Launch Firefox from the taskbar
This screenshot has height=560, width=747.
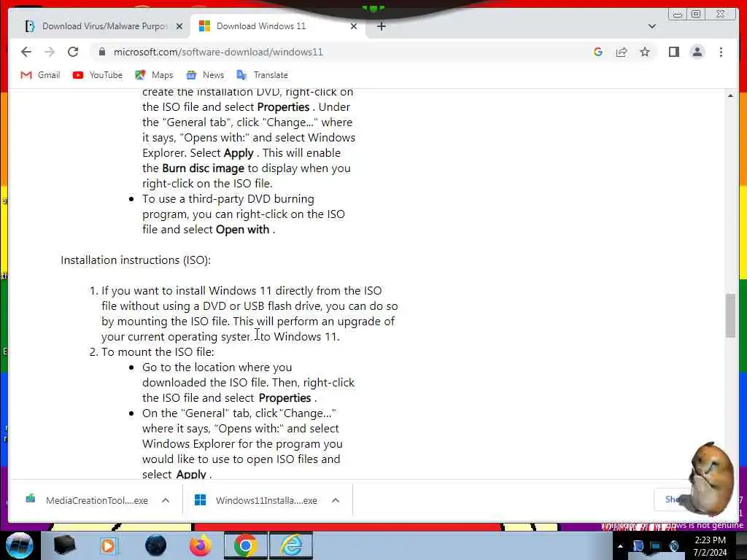point(201,545)
